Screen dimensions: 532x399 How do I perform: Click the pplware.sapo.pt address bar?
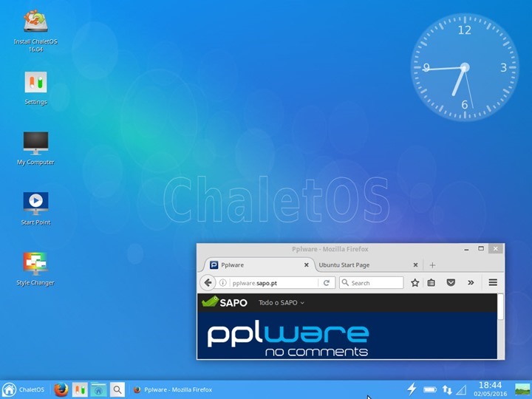(x=274, y=283)
